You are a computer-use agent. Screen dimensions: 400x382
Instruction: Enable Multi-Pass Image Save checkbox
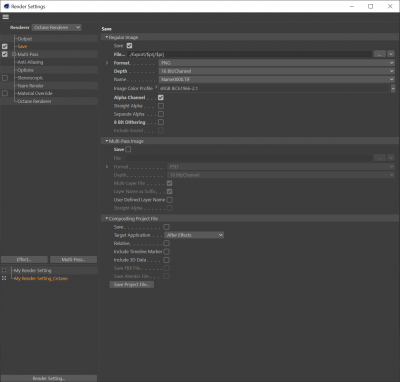(128, 149)
